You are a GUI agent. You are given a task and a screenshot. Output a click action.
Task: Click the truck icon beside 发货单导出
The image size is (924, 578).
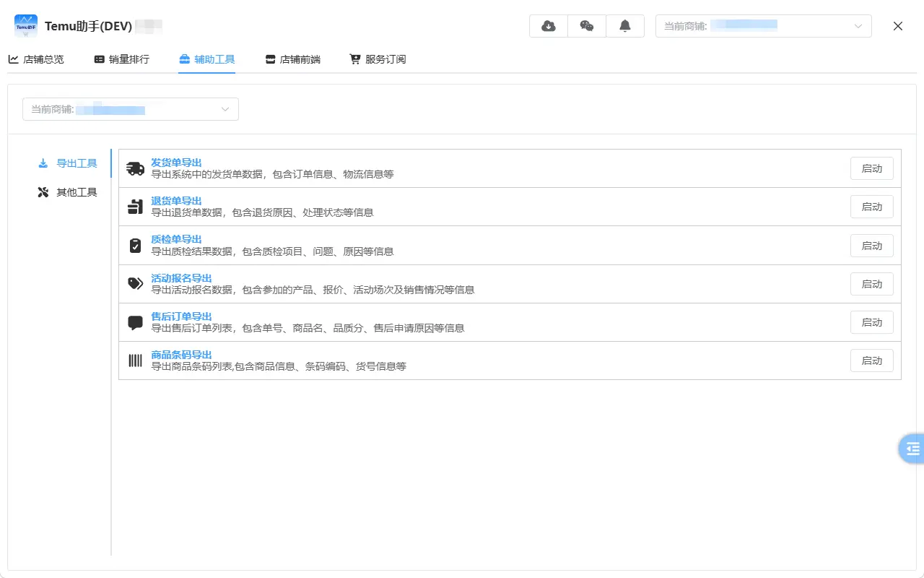134,168
